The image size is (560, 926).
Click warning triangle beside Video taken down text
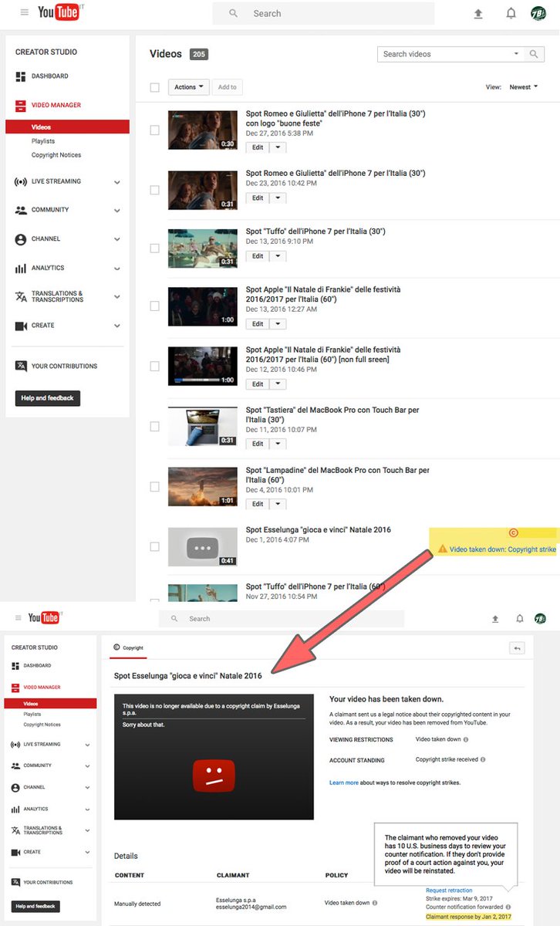[x=442, y=549]
